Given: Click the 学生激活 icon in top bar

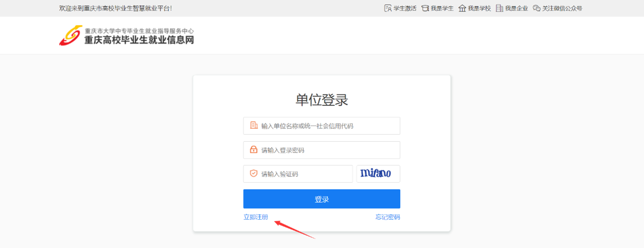Looking at the screenshot, I should 388,9.
